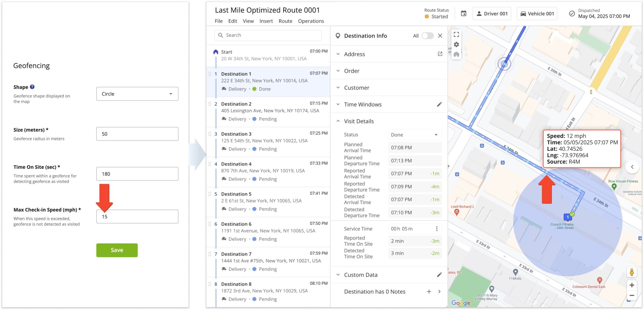This screenshot has height=310, width=644.
Task: Enter map fullscreen mode
Action: point(456,34)
